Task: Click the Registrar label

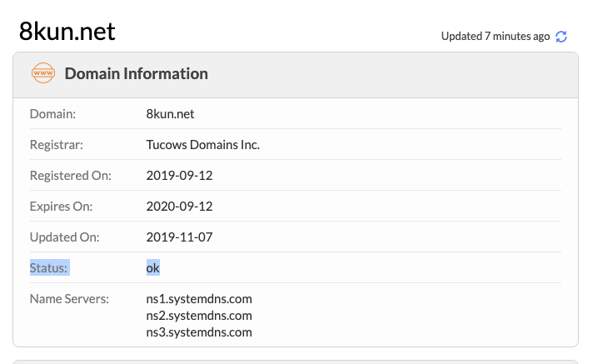Action: (x=57, y=145)
